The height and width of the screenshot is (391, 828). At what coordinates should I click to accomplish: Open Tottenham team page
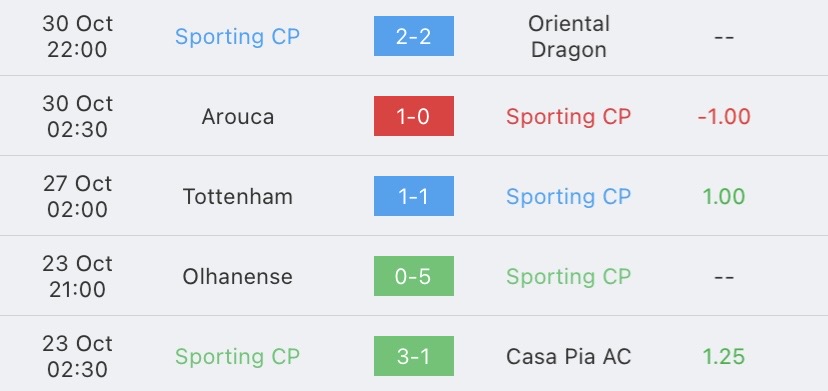coord(238,197)
